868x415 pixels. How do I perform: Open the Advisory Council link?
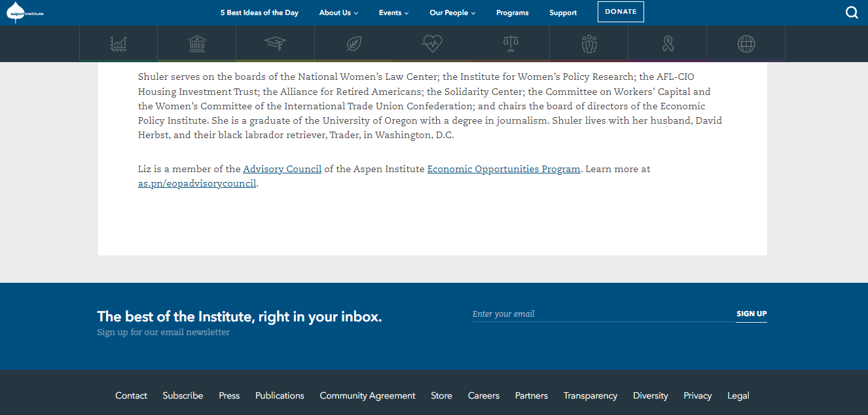tap(282, 169)
